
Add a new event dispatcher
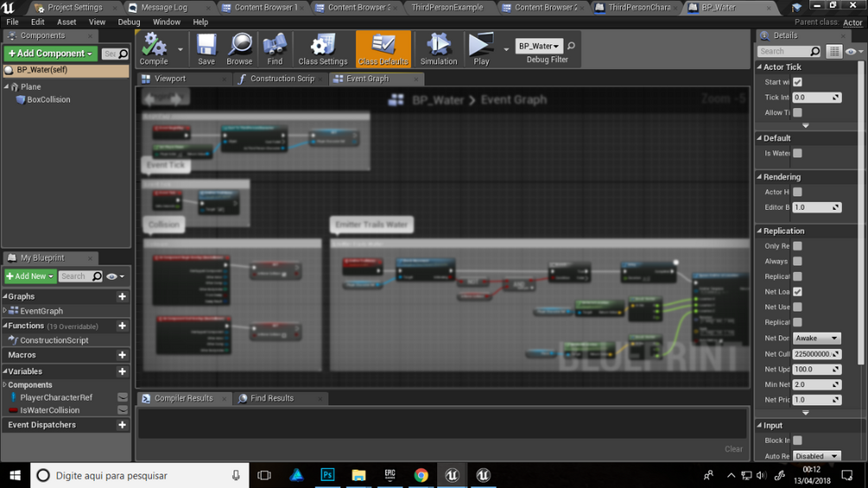click(x=123, y=425)
